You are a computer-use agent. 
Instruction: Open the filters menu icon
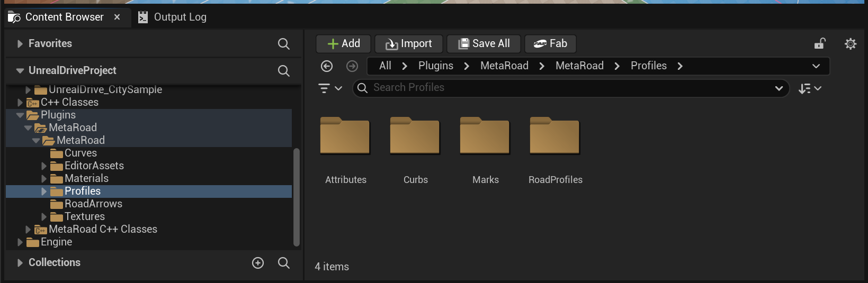[329, 88]
